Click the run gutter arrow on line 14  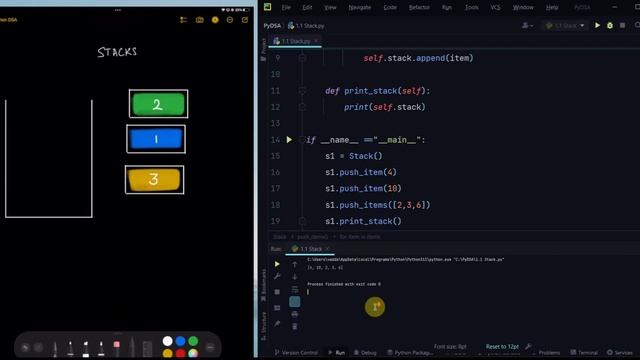pyautogui.click(x=289, y=140)
